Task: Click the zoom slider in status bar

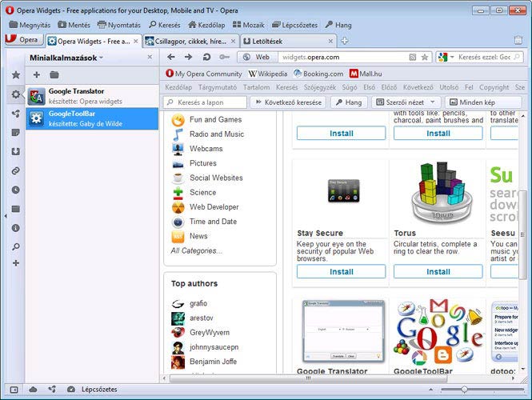Action: coord(482,390)
